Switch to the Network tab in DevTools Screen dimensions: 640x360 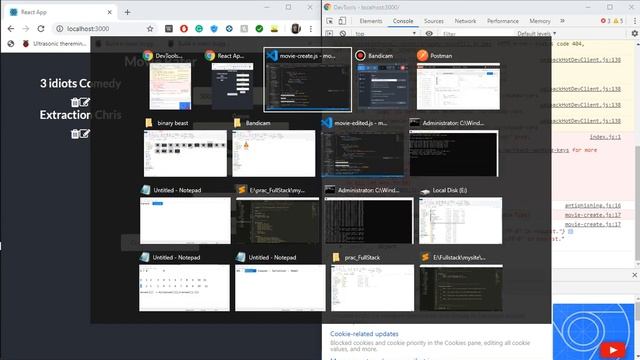tap(465, 21)
